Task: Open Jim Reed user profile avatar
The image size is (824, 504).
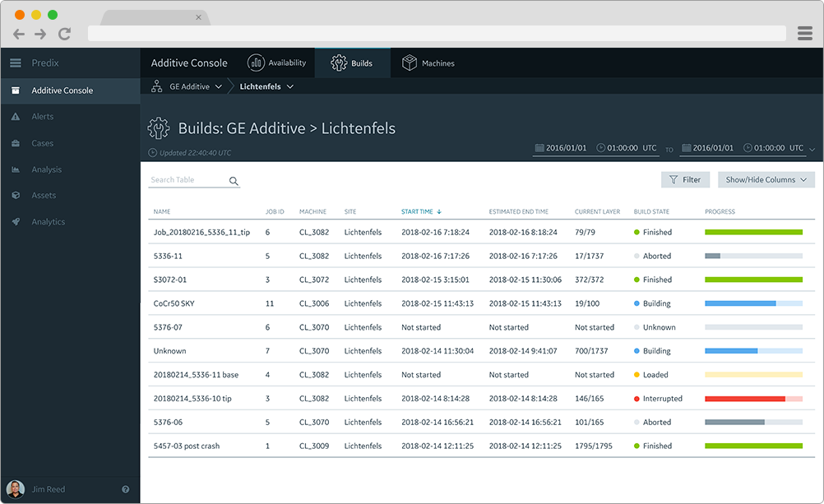Action: click(x=16, y=489)
